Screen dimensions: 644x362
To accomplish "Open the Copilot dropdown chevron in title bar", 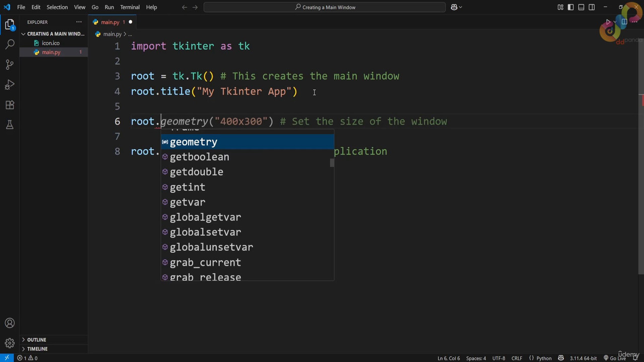I will click(460, 7).
